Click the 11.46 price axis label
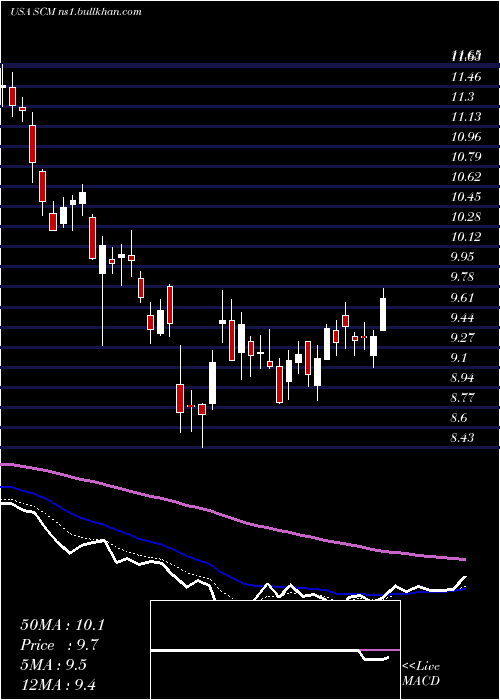 [466, 77]
